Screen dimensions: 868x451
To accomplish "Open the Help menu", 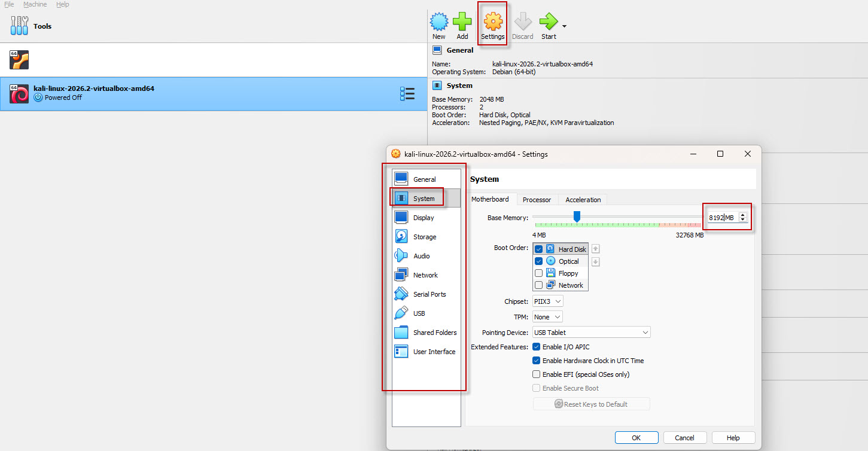I will pyautogui.click(x=62, y=4).
